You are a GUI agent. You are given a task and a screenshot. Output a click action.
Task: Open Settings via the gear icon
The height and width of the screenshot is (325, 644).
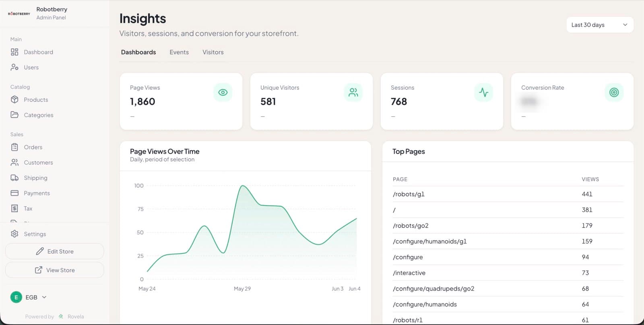14,234
